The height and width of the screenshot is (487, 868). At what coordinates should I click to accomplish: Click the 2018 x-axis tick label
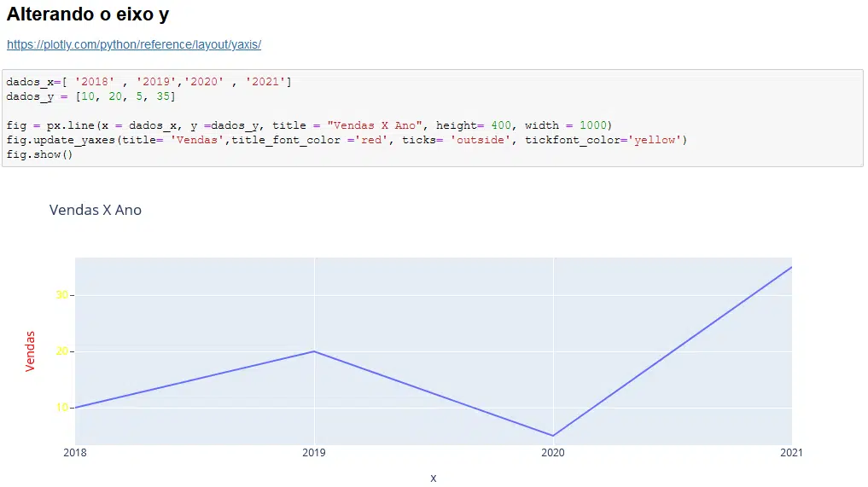coord(75,453)
